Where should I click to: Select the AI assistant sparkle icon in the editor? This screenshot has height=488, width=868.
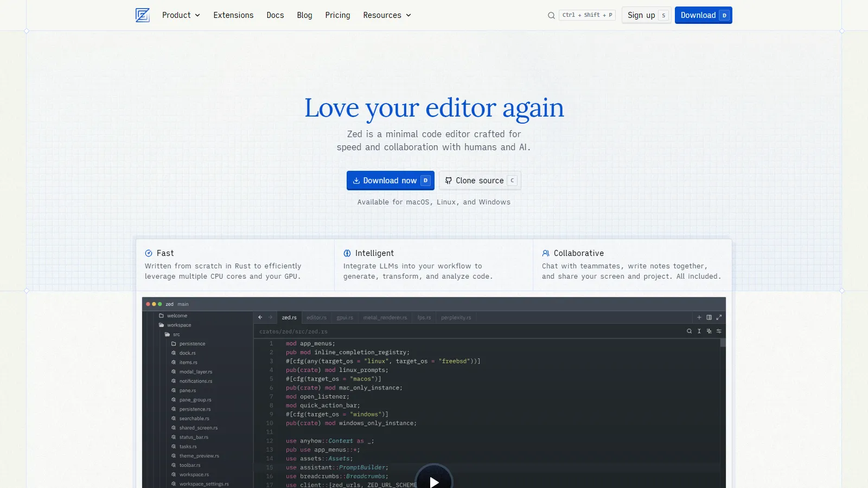coord(709,331)
